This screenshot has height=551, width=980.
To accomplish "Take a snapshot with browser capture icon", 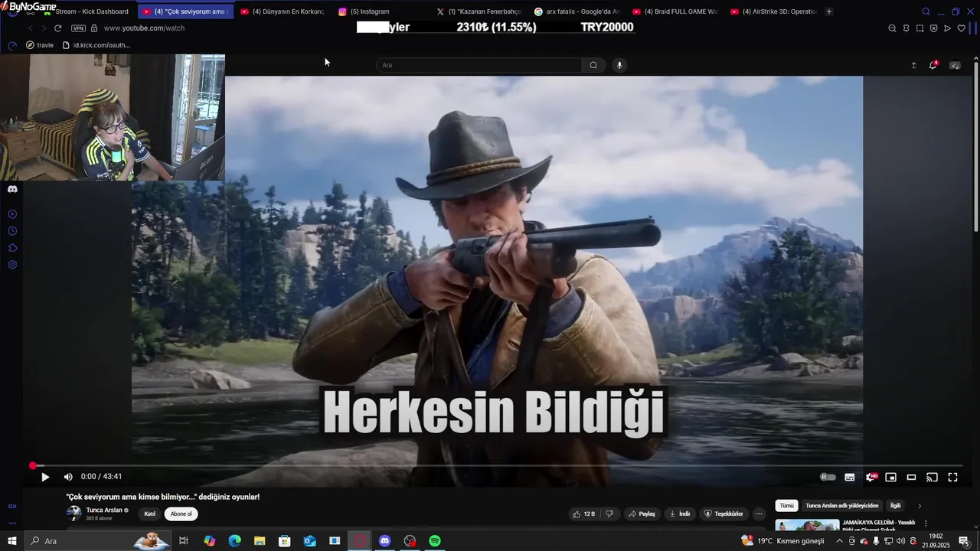I will pos(920,28).
